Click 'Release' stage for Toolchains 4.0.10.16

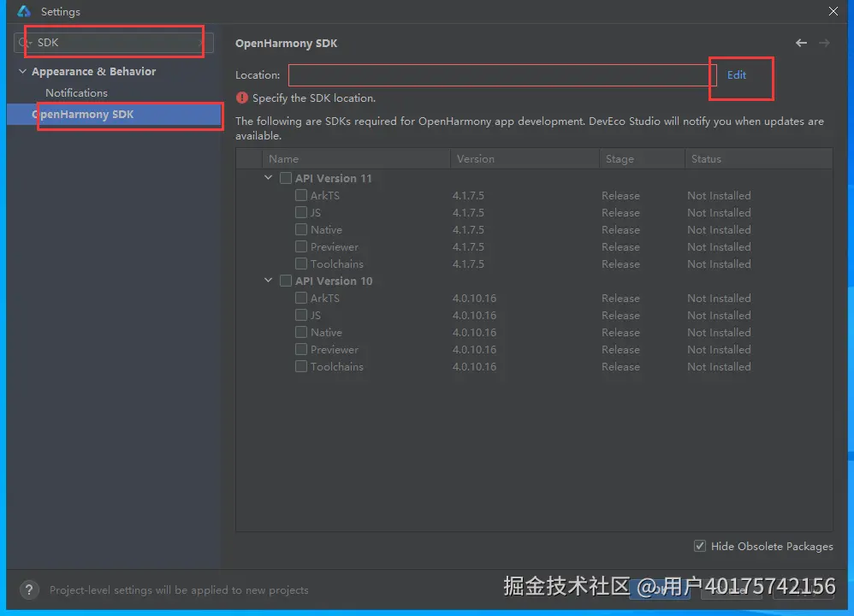[620, 366]
